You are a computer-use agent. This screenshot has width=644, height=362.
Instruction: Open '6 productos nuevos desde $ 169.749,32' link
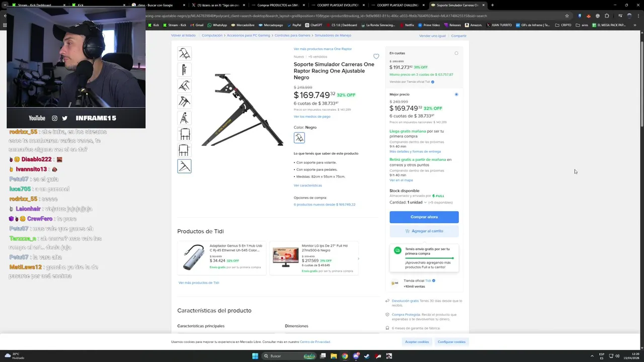coord(325,205)
